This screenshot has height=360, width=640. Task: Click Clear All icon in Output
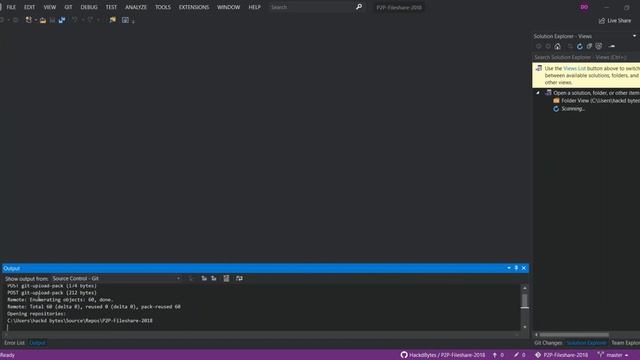point(226,278)
